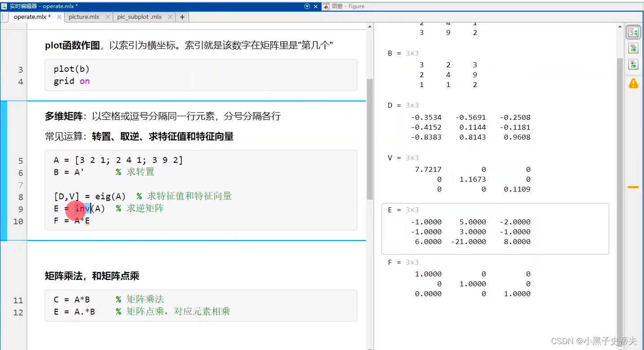
Task: Click line number 5 in gutter
Action: [x=20, y=161]
